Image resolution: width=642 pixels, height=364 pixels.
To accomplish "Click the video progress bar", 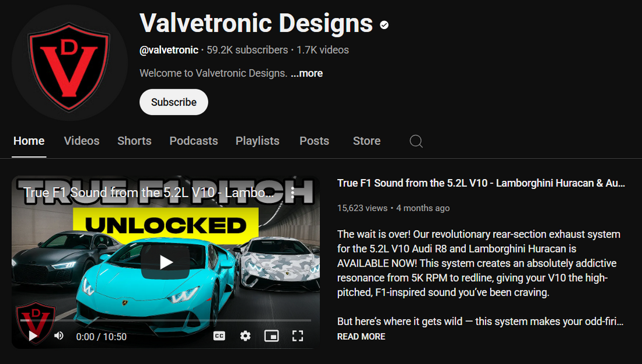I will pyautogui.click(x=165, y=320).
